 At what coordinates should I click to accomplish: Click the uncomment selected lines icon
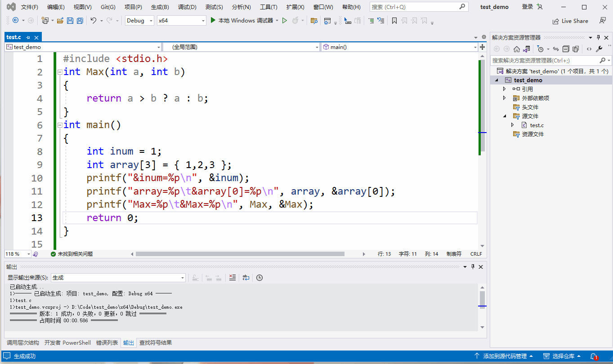(381, 21)
